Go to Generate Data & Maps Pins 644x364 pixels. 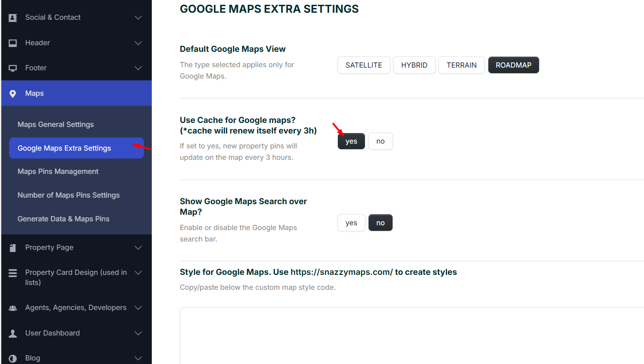(64, 219)
